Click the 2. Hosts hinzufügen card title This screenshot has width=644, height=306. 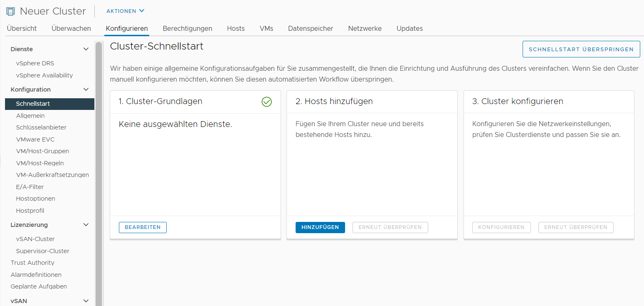(334, 101)
